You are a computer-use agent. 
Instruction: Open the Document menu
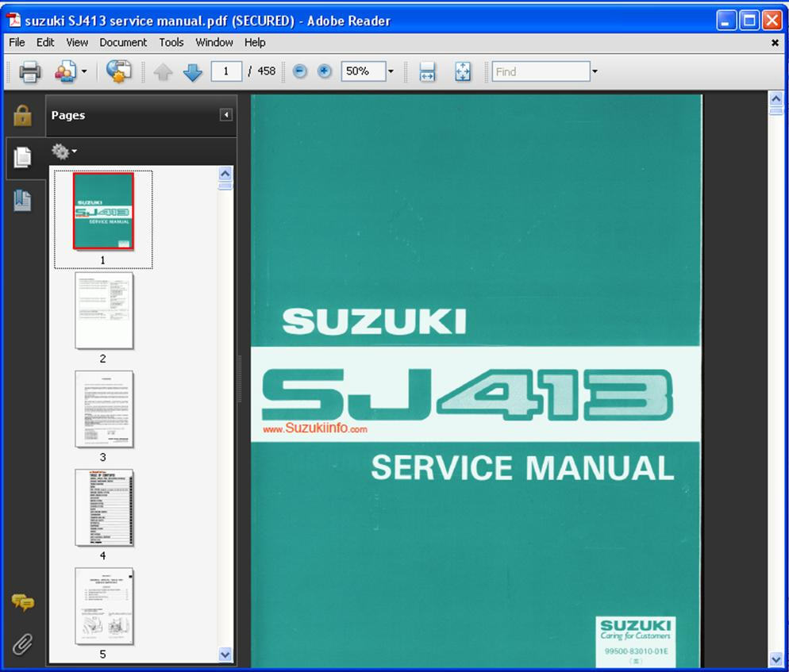point(123,42)
